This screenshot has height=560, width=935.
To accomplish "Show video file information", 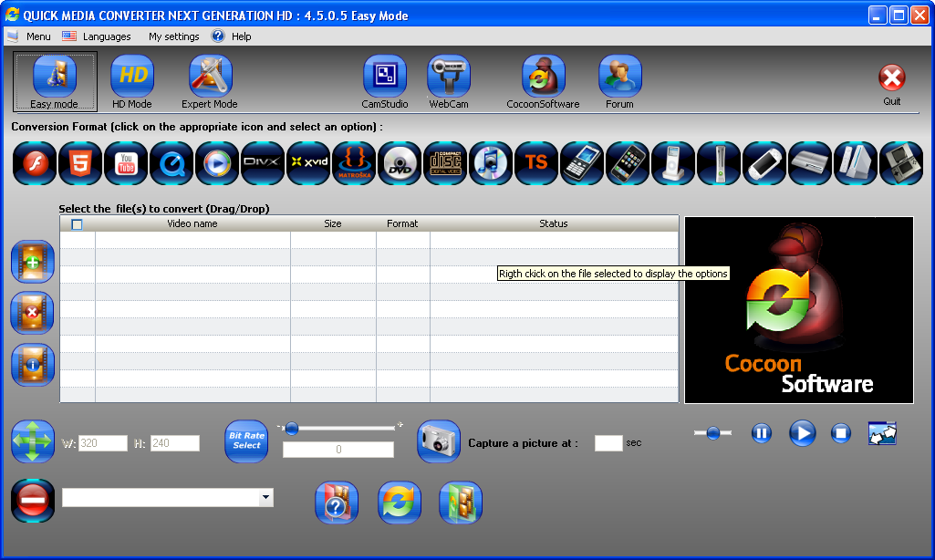I will [33, 365].
